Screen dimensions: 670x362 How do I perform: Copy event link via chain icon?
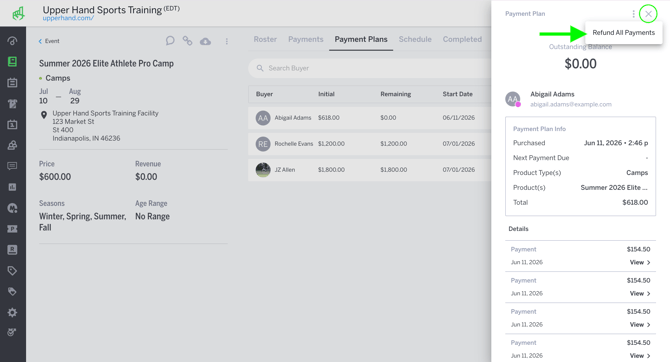point(187,41)
